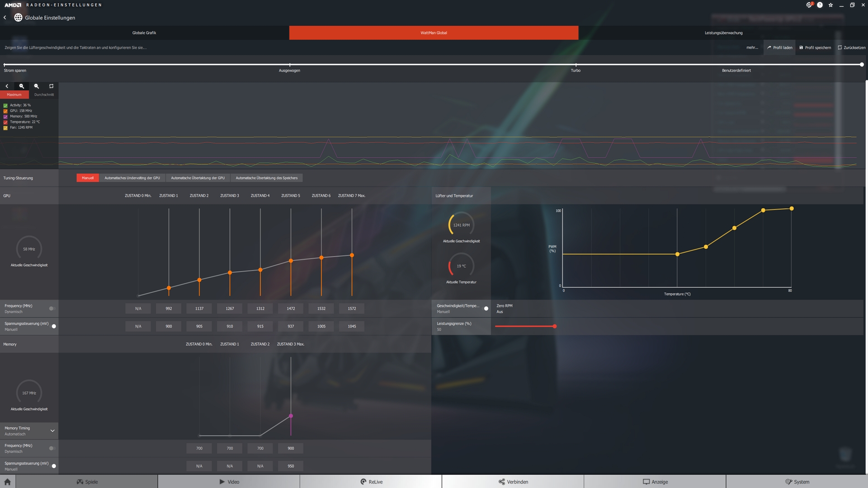Screen dimensions: 868x488
Task: Uncheck the Fan RPM graph checkbox
Action: pos(5,128)
